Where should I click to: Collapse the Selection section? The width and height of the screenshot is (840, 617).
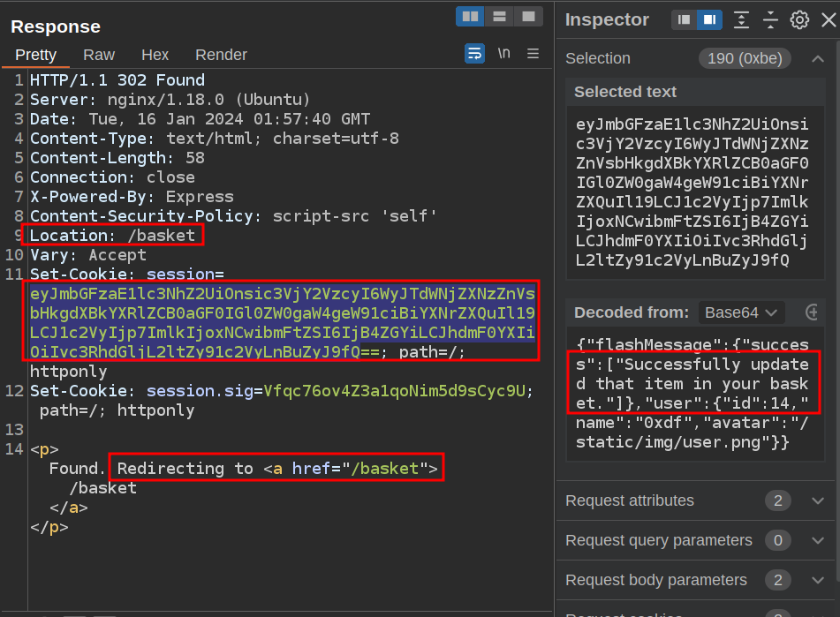coord(818,58)
